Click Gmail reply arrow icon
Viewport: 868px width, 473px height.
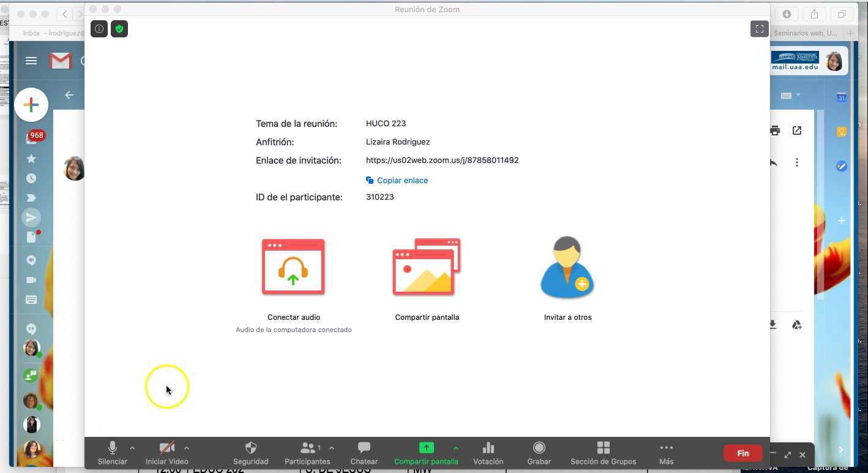(x=774, y=162)
